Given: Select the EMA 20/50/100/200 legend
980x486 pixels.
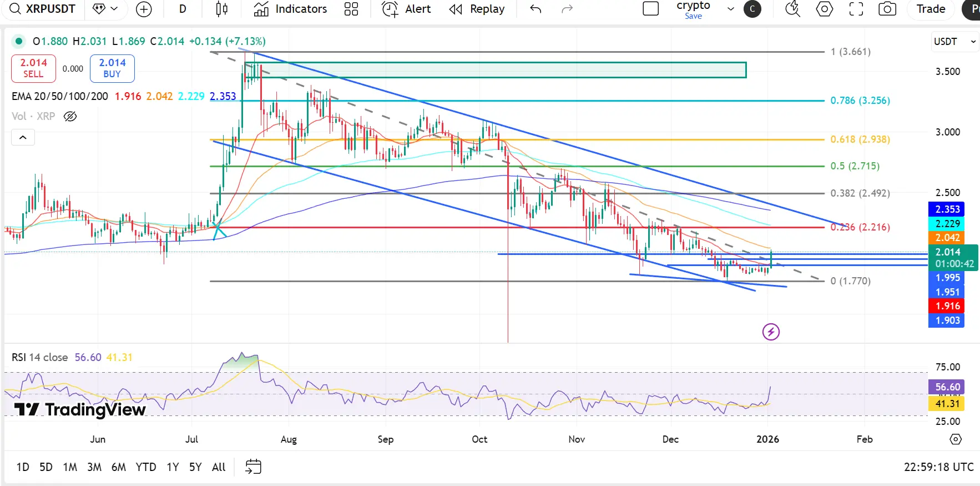Looking at the screenshot, I should click(60, 96).
